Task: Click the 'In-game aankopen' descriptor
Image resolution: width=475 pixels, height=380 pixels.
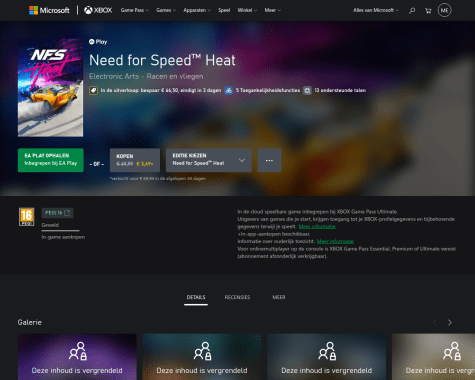Action: (x=63, y=237)
